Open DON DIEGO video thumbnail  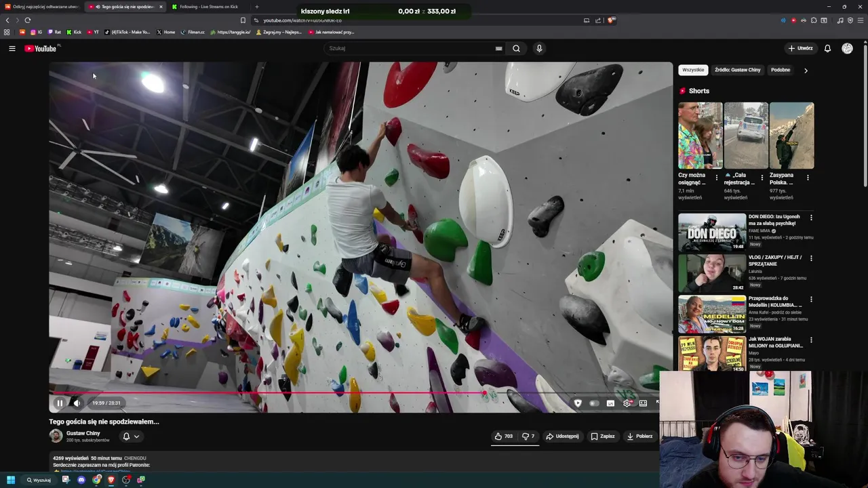tap(712, 232)
